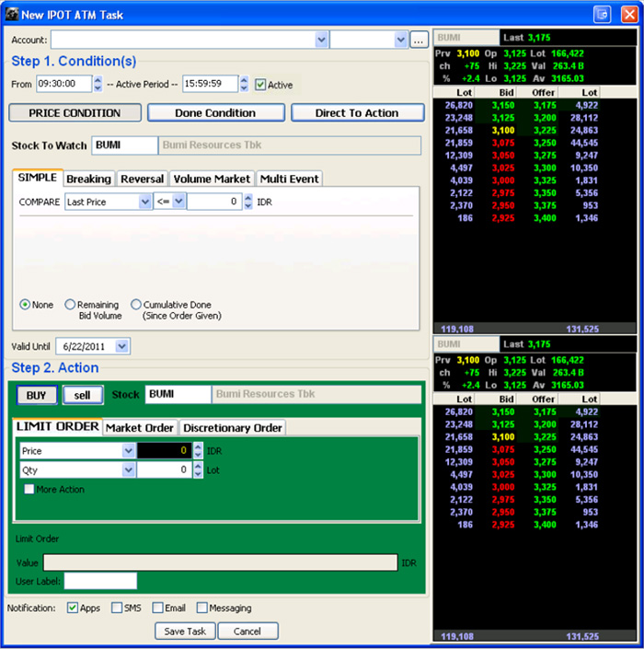
Task: Adjust the Qty Lot spinner
Action: (198, 469)
